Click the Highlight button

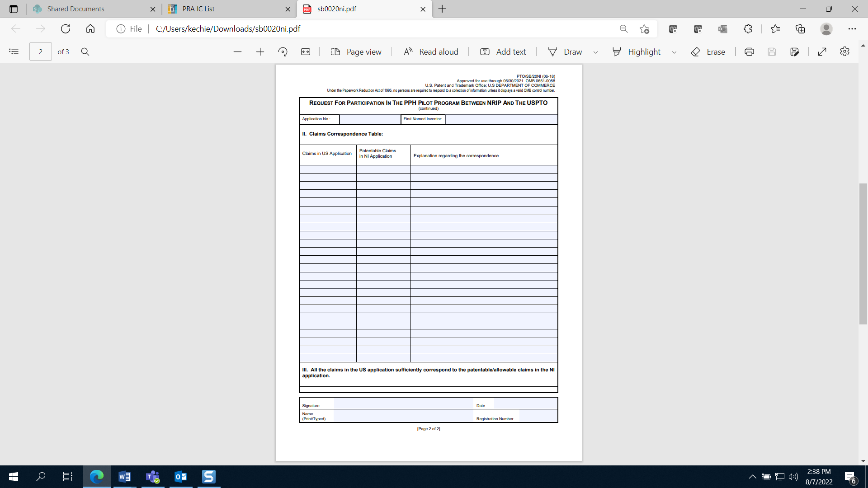coord(637,52)
